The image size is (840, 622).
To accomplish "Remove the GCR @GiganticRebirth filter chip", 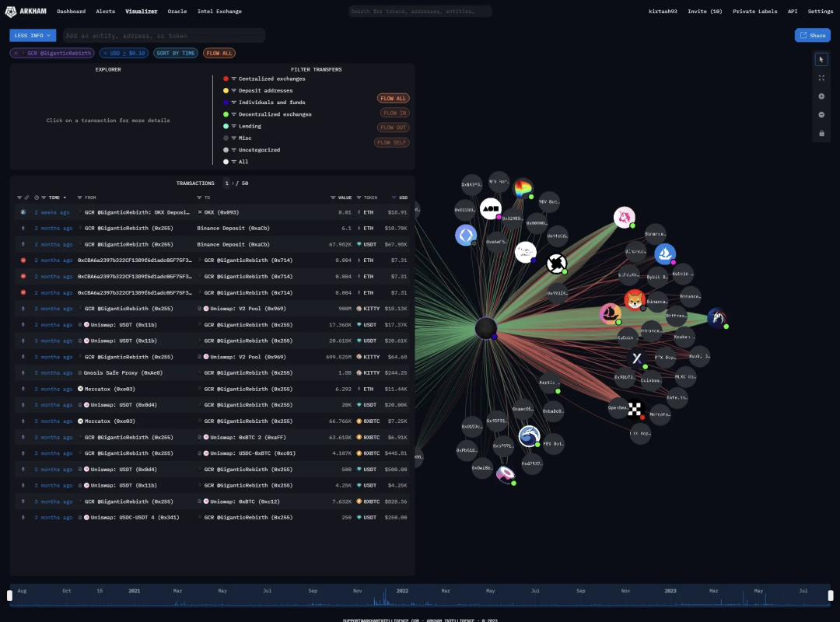I will tap(16, 53).
